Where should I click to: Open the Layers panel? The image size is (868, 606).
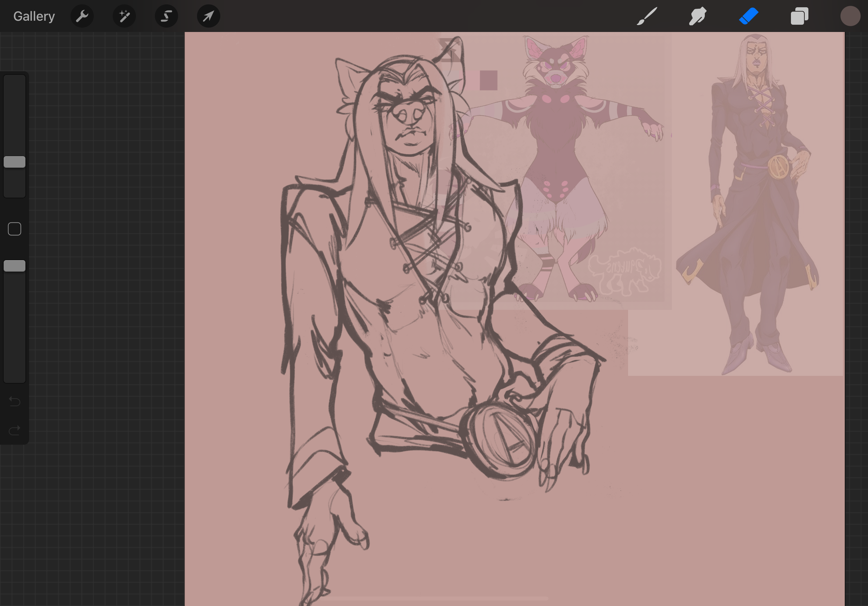point(799,16)
